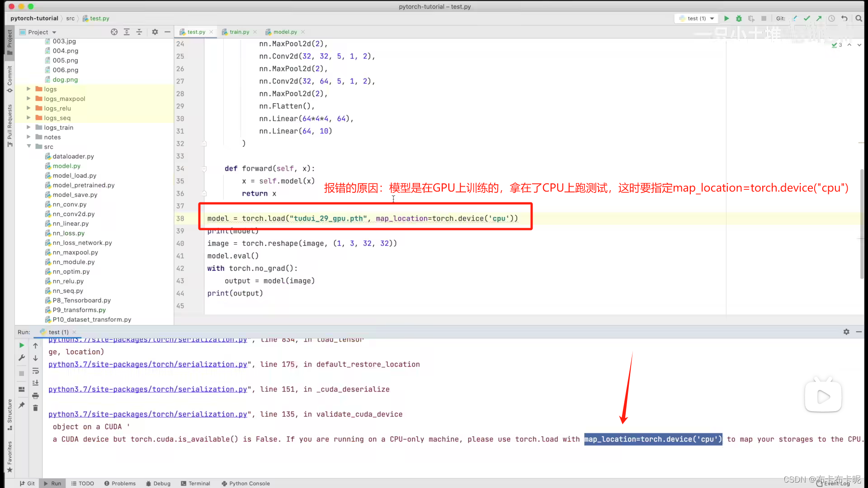
Task: Toggle scroll to end in console
Action: point(35,383)
